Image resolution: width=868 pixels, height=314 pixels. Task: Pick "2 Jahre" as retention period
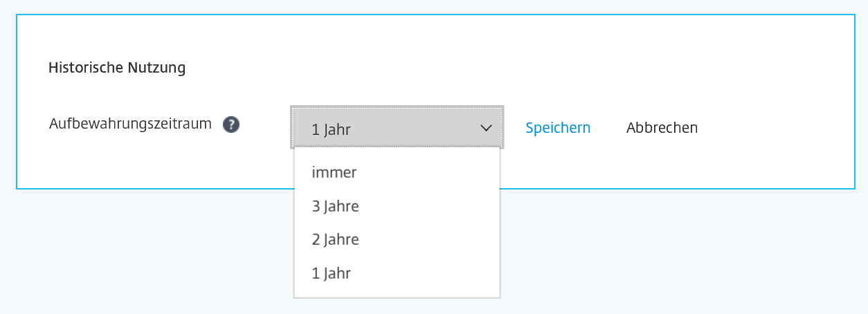point(336,240)
